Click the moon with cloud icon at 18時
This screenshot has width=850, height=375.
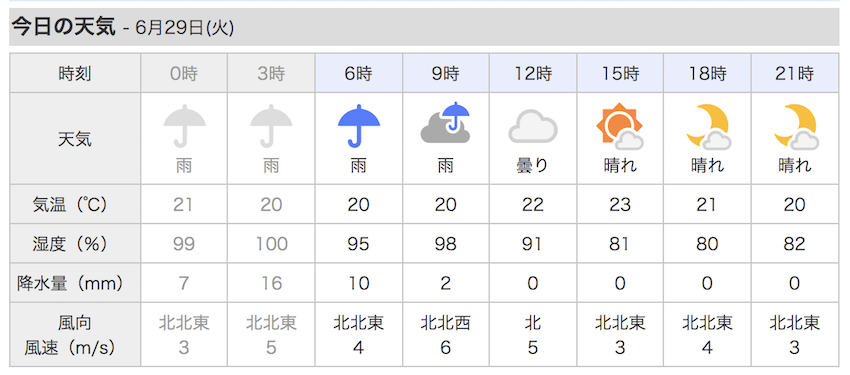(707, 127)
